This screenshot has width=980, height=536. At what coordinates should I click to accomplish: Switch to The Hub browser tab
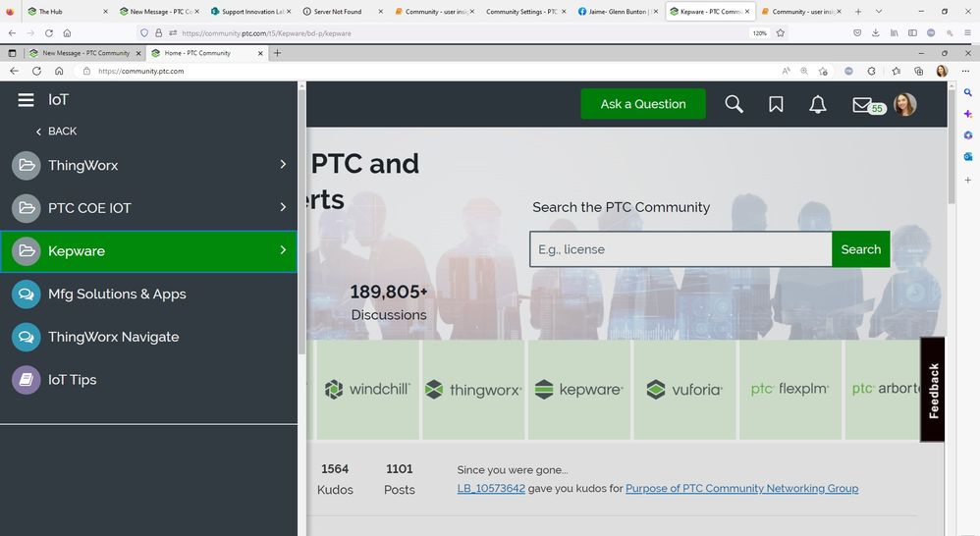coord(51,12)
